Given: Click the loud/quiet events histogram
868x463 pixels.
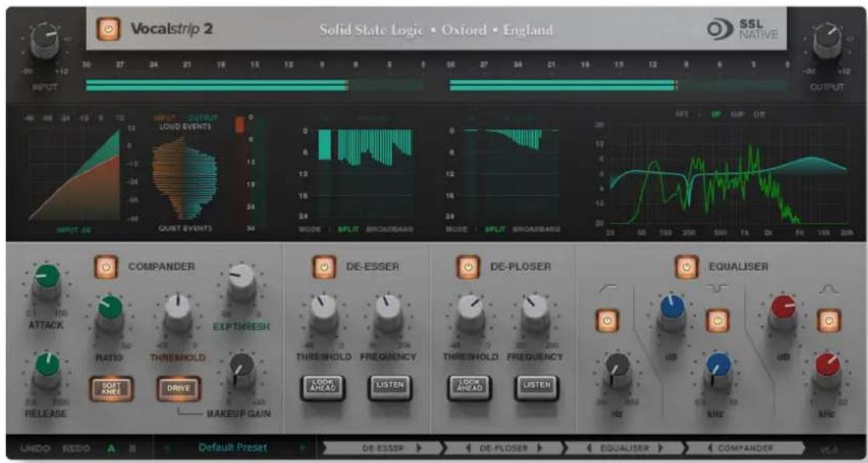Looking at the screenshot, I should coord(185,177).
